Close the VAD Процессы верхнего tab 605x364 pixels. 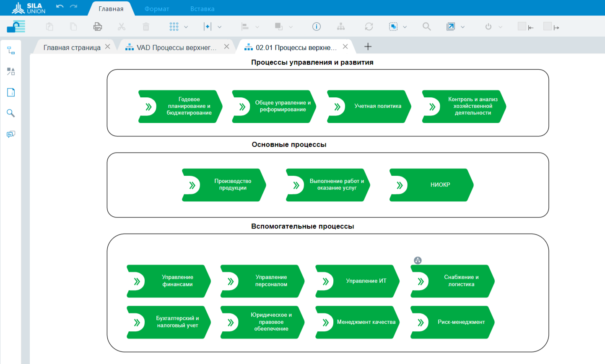[x=226, y=47]
